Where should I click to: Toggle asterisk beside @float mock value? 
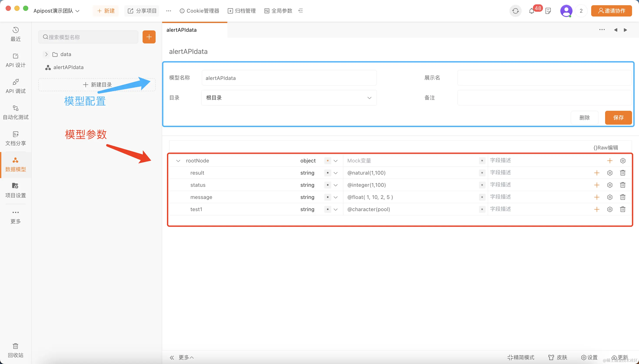pyautogui.click(x=482, y=197)
